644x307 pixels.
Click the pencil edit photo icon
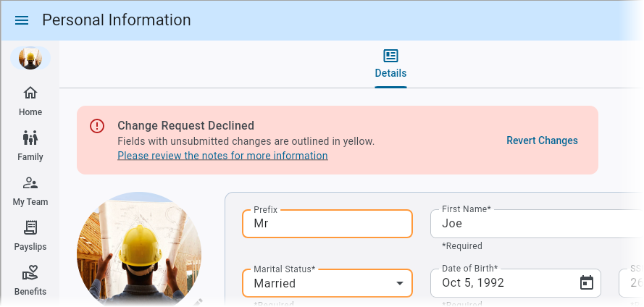(196, 302)
